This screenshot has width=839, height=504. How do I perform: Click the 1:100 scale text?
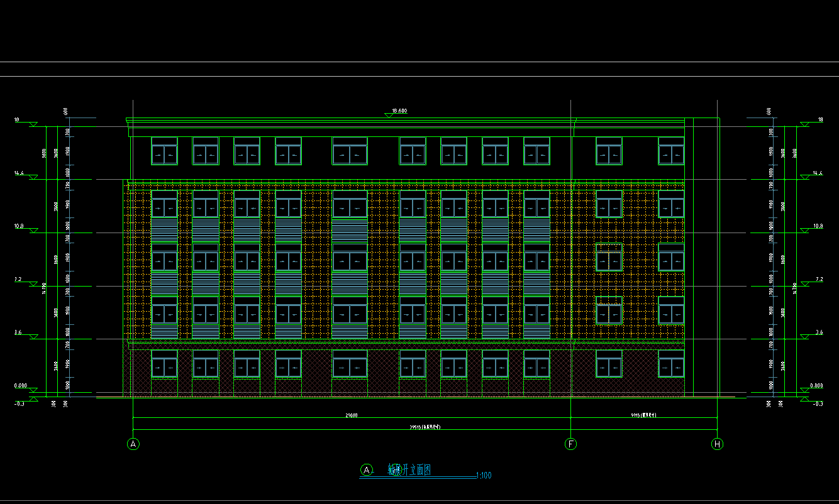pos(484,476)
